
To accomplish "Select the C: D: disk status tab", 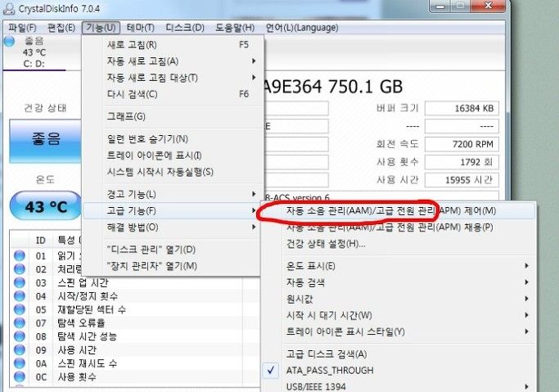I will tap(34, 52).
